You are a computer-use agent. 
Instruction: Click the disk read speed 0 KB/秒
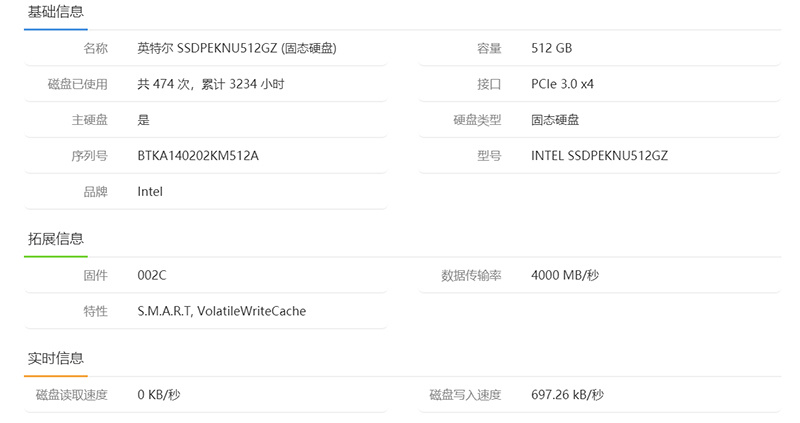coord(158,395)
